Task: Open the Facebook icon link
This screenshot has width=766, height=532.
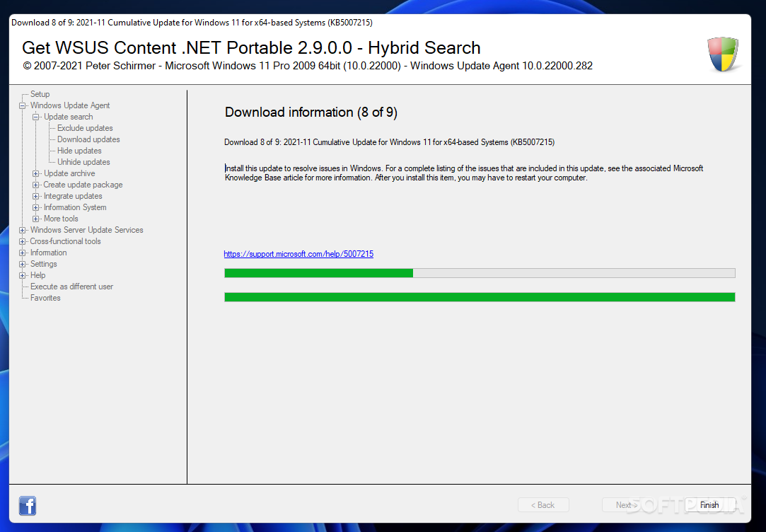Action: click(x=28, y=506)
